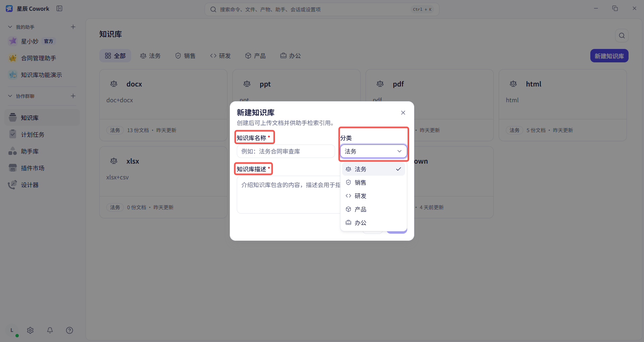Open the 星小妙 official assistant
Viewport: 644px width, 342px height.
tap(42, 41)
